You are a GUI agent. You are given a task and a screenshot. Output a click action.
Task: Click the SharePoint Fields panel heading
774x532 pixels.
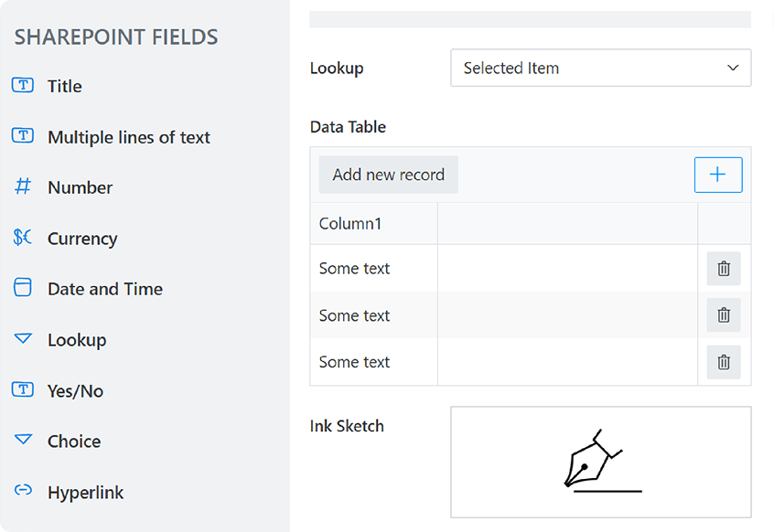point(116,37)
